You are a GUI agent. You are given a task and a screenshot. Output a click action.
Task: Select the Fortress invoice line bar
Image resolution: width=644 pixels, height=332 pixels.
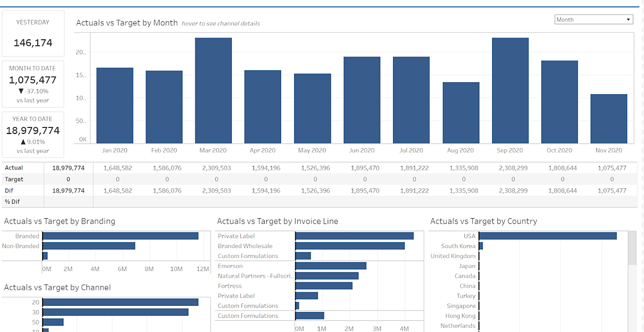click(x=324, y=286)
